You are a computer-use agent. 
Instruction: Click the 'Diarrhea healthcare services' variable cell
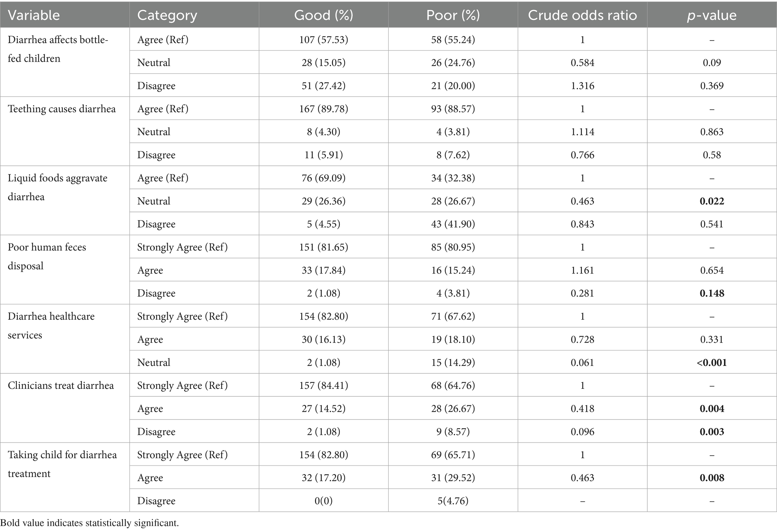pos(51,325)
